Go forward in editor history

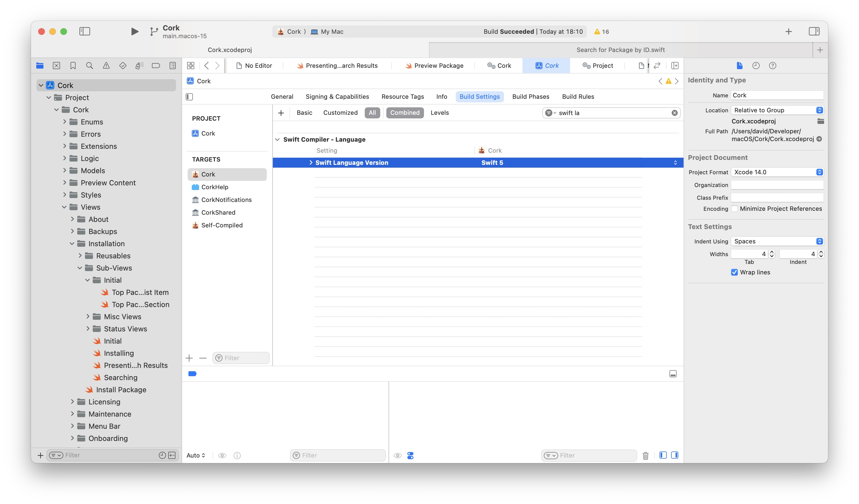[218, 66]
